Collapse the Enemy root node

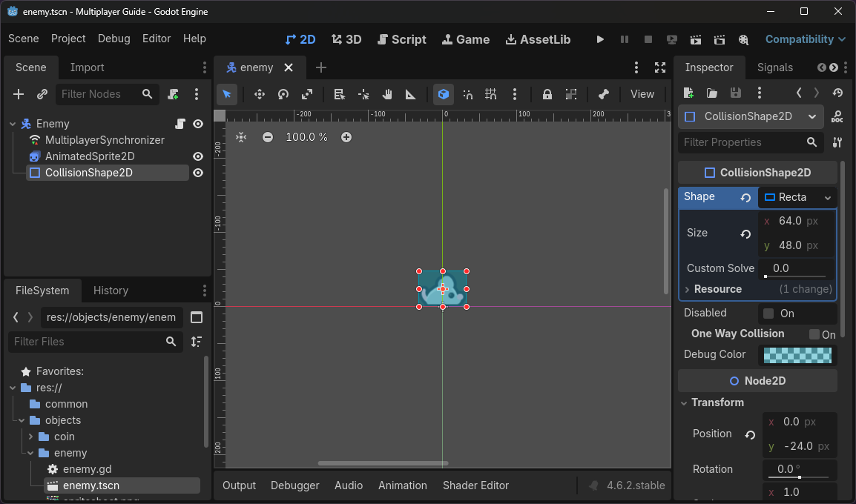pyautogui.click(x=13, y=125)
